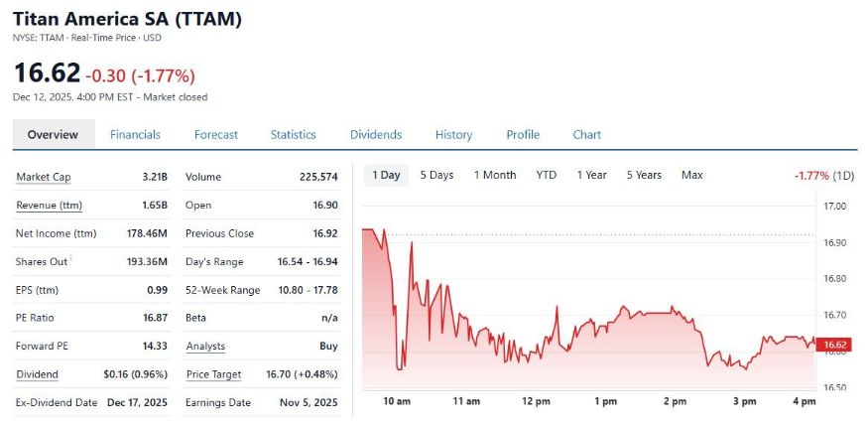The image size is (868, 427).
Task: Set chart range to 5 Days
Action: tap(436, 176)
